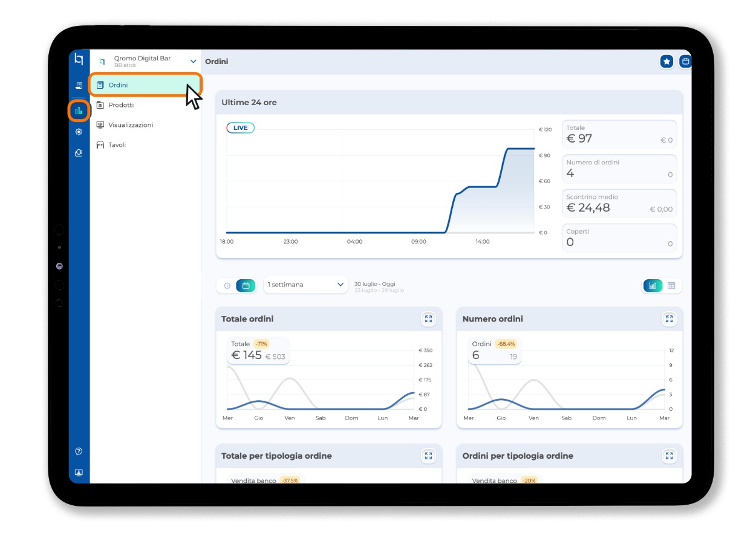Expand Ordini per tipologia ordine chart fullscreen
Viewport: 756px width, 556px height.
coord(670,456)
